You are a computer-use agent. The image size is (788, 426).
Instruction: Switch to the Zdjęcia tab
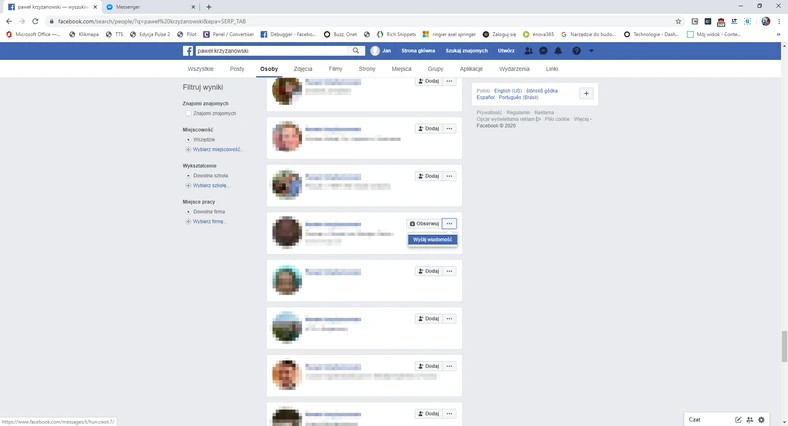303,69
